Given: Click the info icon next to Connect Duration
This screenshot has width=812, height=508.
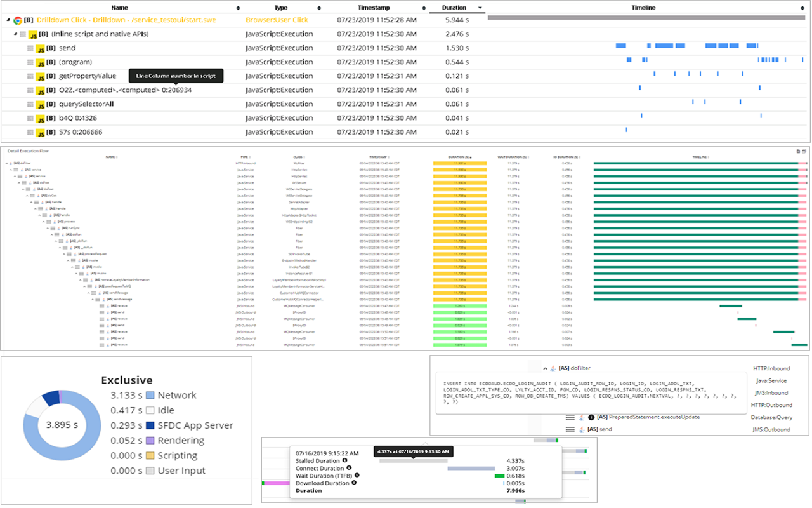Looking at the screenshot, I should (350, 468).
